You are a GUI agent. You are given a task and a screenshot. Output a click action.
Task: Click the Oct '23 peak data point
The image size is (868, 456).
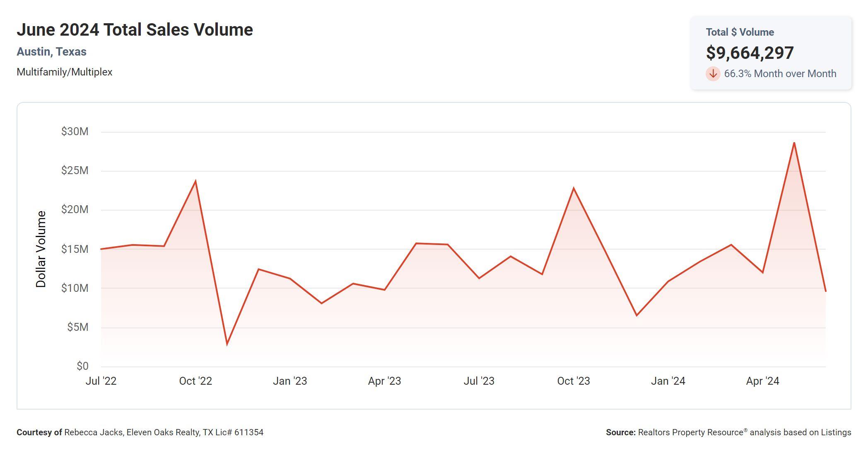[574, 188]
